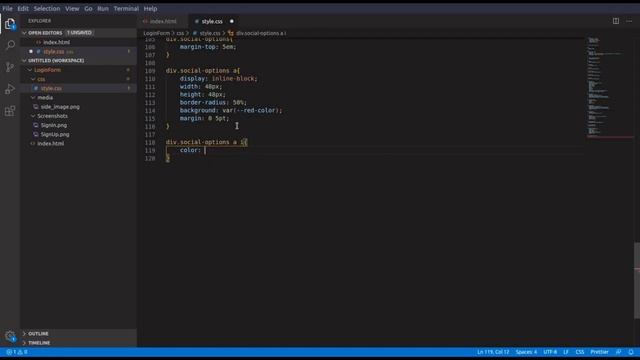
Task: Open Run menu
Action: [x=103, y=8]
